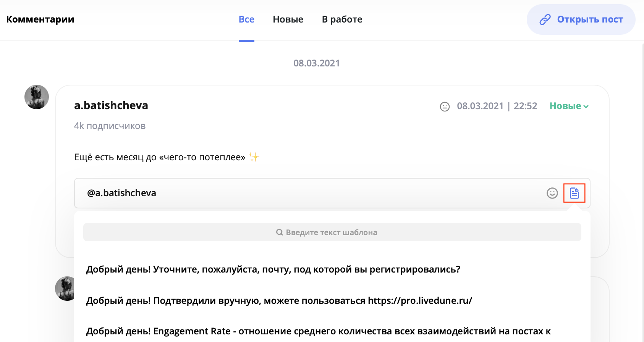Expand the green Новые status dropdown

(x=565, y=106)
